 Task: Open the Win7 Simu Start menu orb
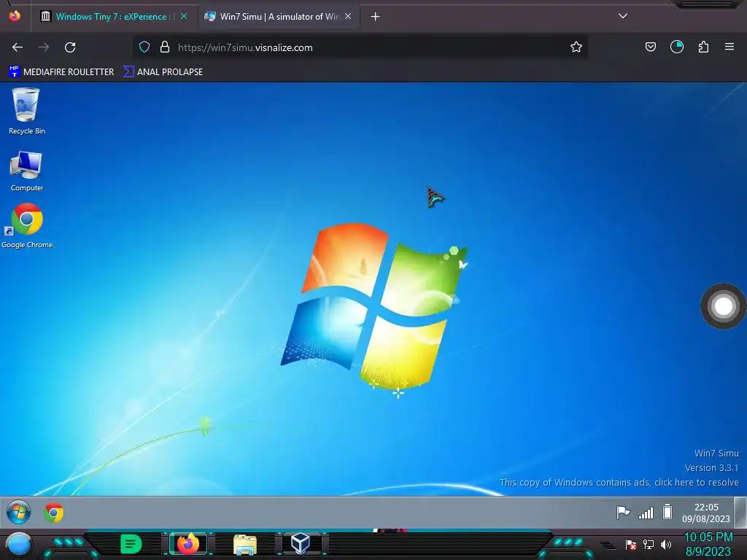18,513
